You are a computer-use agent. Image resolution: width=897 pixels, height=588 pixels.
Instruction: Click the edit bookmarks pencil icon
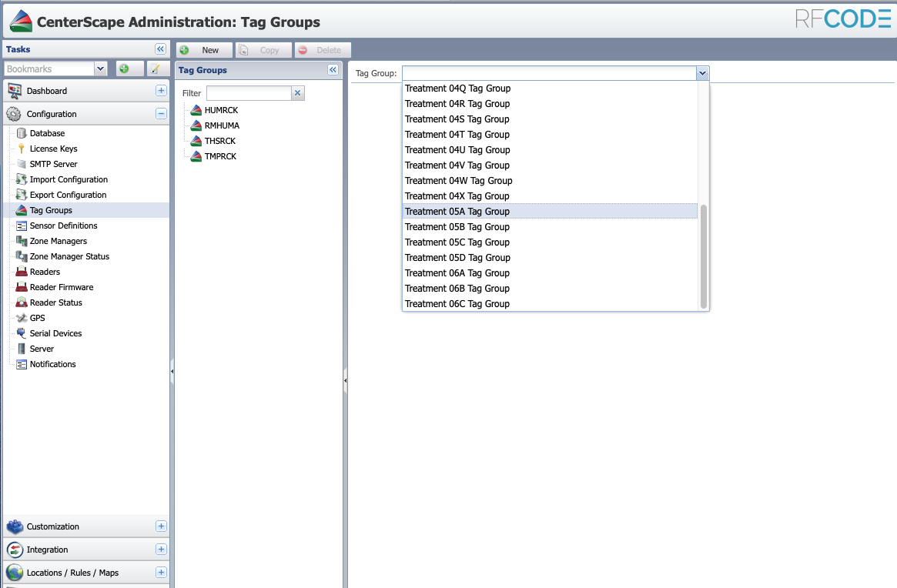pos(155,68)
